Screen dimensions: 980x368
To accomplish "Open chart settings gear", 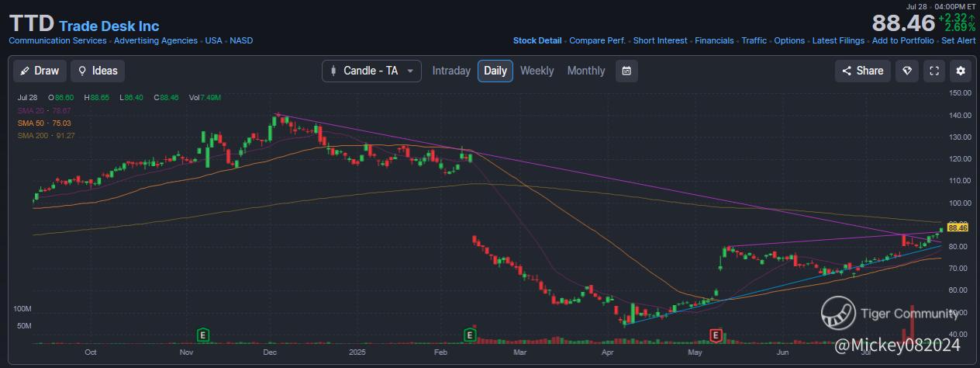I will pos(961,71).
